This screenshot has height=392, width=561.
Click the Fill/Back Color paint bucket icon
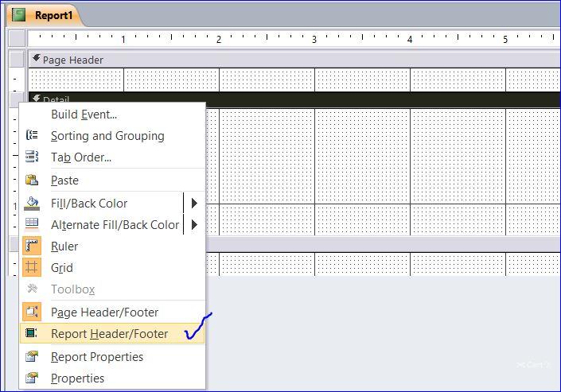[x=32, y=204]
